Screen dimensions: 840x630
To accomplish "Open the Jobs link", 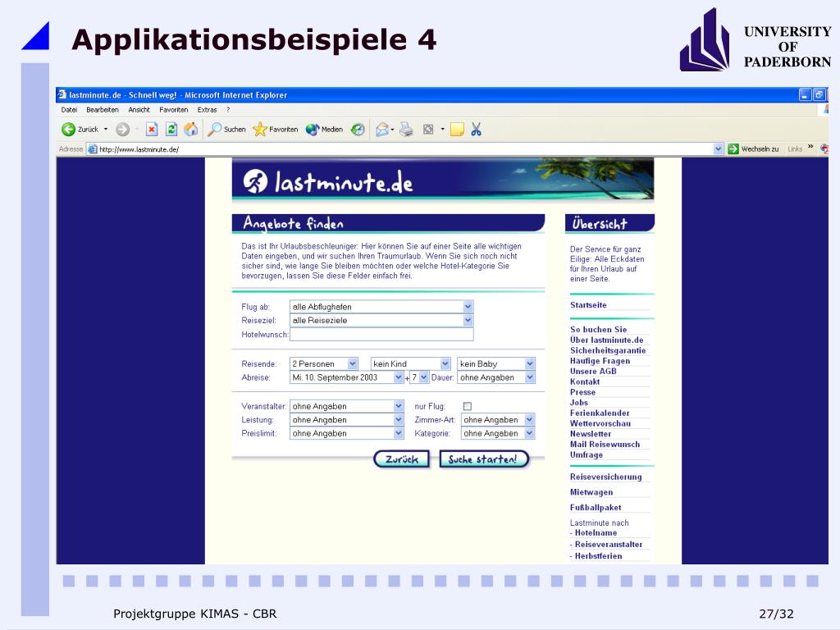I will pos(579,402).
